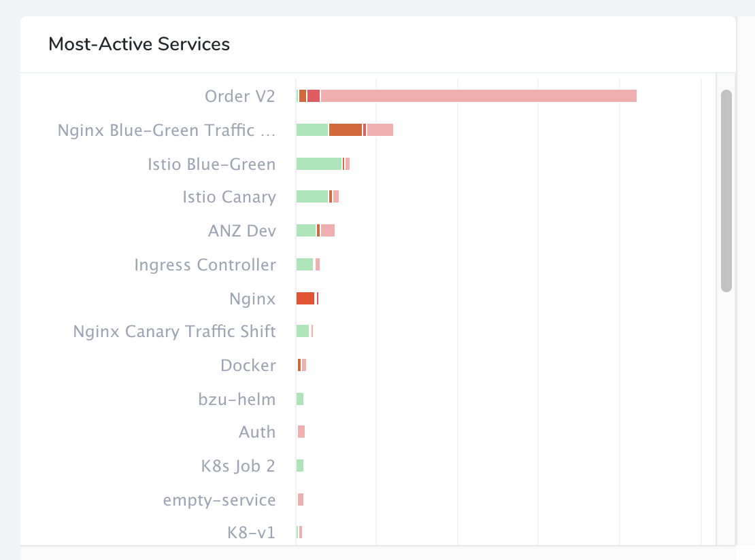
Task: Click the 'Istio Canary' service label
Action: tap(229, 197)
